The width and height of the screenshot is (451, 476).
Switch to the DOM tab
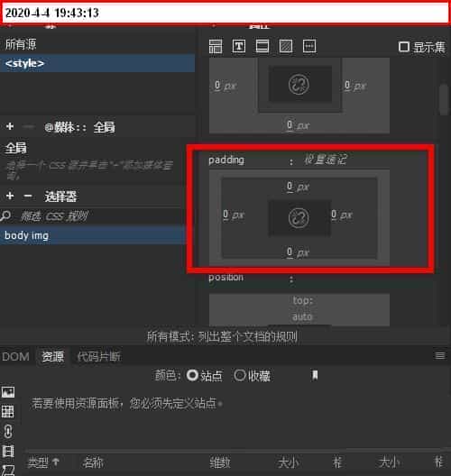[x=15, y=356]
